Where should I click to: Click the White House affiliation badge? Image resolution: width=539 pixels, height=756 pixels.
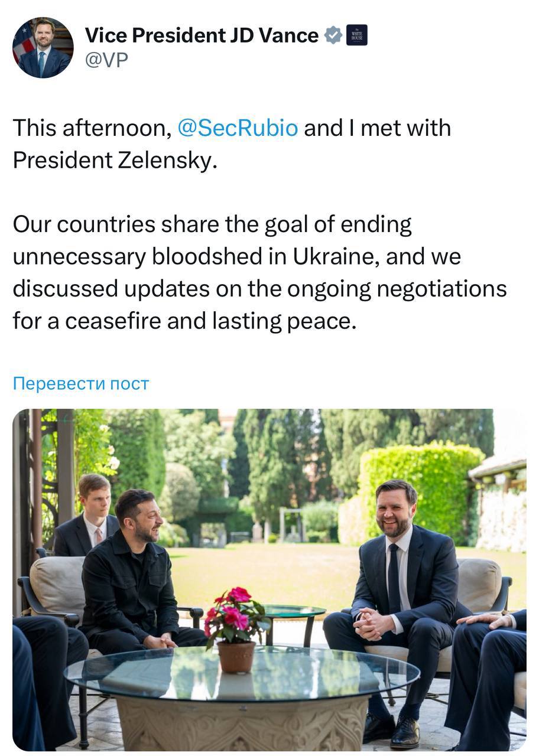[x=356, y=35]
